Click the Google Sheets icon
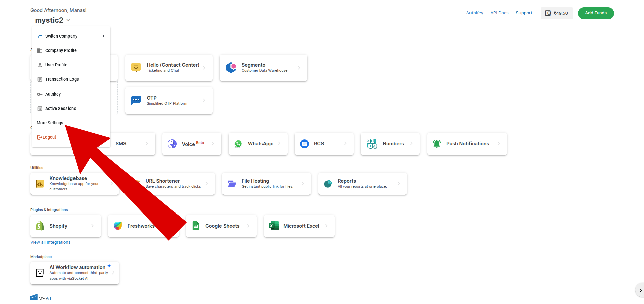644x304 pixels. 196,226
